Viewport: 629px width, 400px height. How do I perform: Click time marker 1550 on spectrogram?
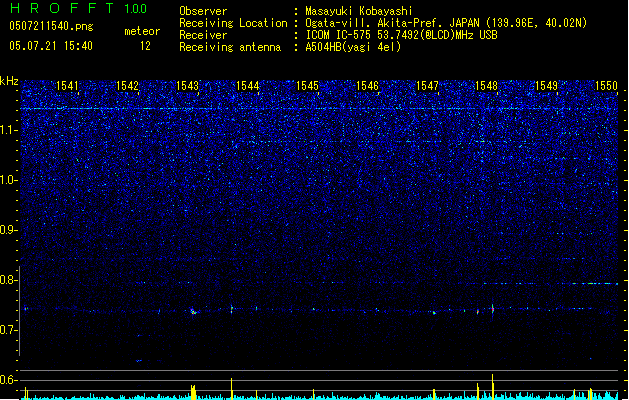(x=606, y=86)
